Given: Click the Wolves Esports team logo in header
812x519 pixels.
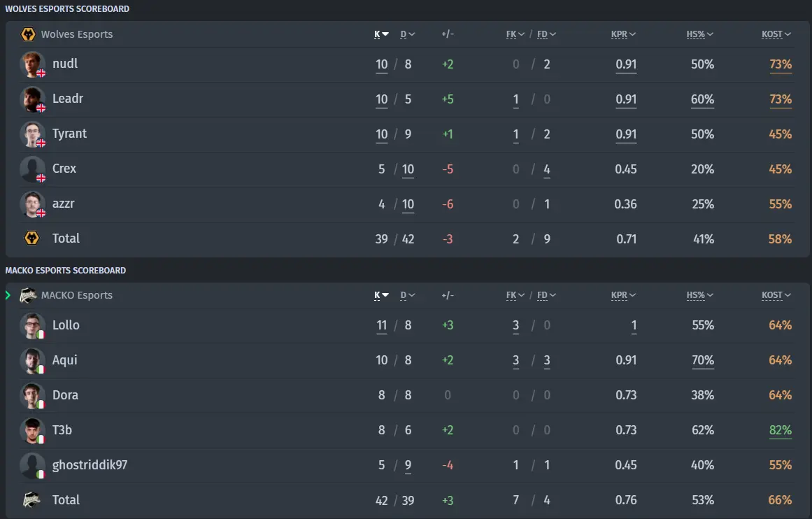Looking at the screenshot, I should point(28,34).
